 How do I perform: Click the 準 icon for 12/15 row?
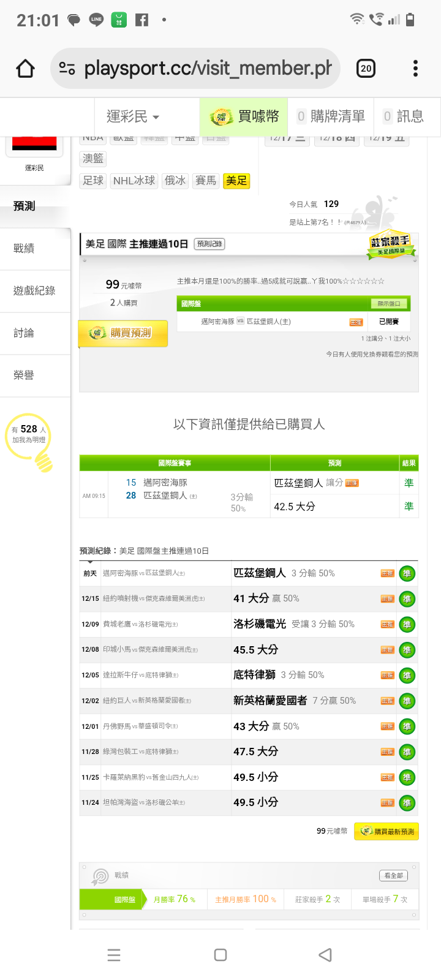tap(407, 599)
